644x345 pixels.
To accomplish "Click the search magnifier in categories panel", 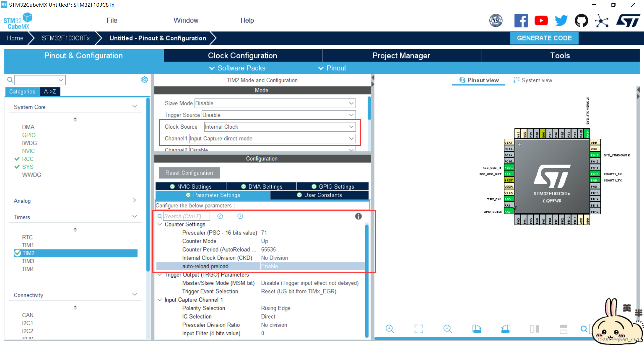I will pos(10,80).
